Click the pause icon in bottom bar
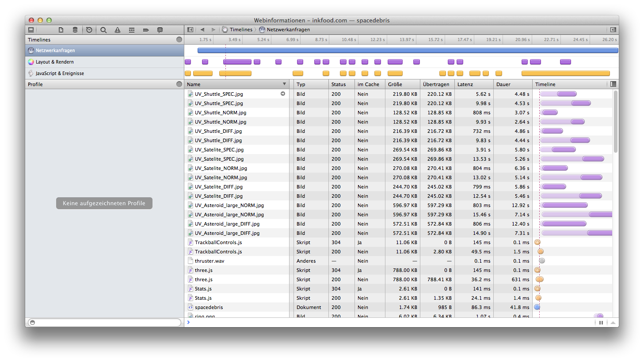The width and height of the screenshot is (644, 362). click(601, 323)
